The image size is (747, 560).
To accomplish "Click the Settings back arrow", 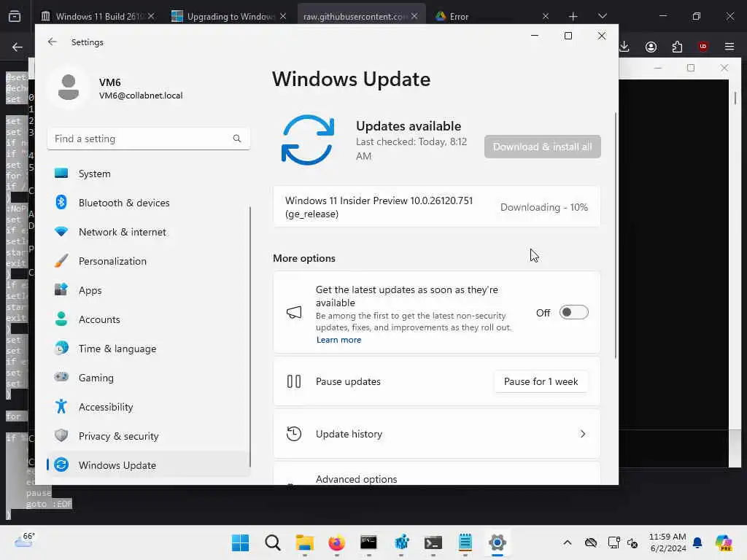I will click(x=53, y=42).
